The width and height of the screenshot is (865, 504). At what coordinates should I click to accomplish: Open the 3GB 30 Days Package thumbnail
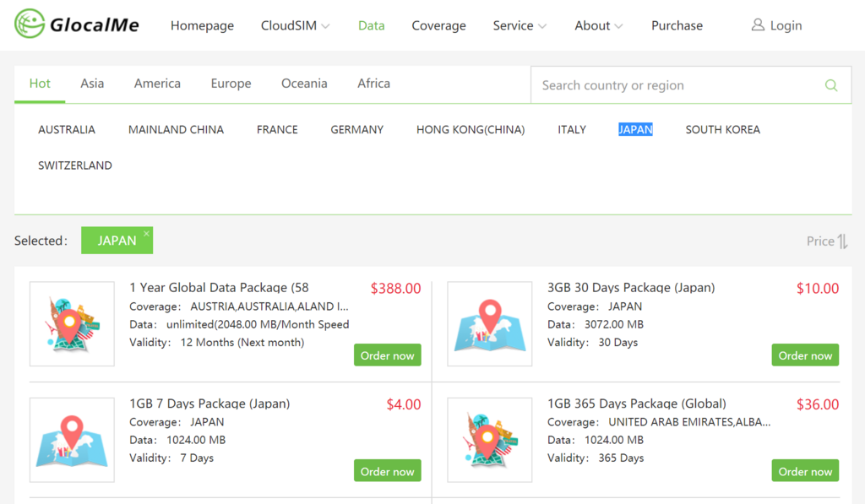pyautogui.click(x=490, y=323)
